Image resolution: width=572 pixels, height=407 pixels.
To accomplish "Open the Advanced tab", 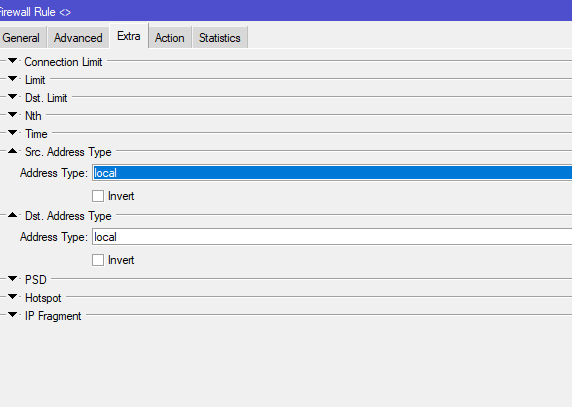I will point(78,38).
